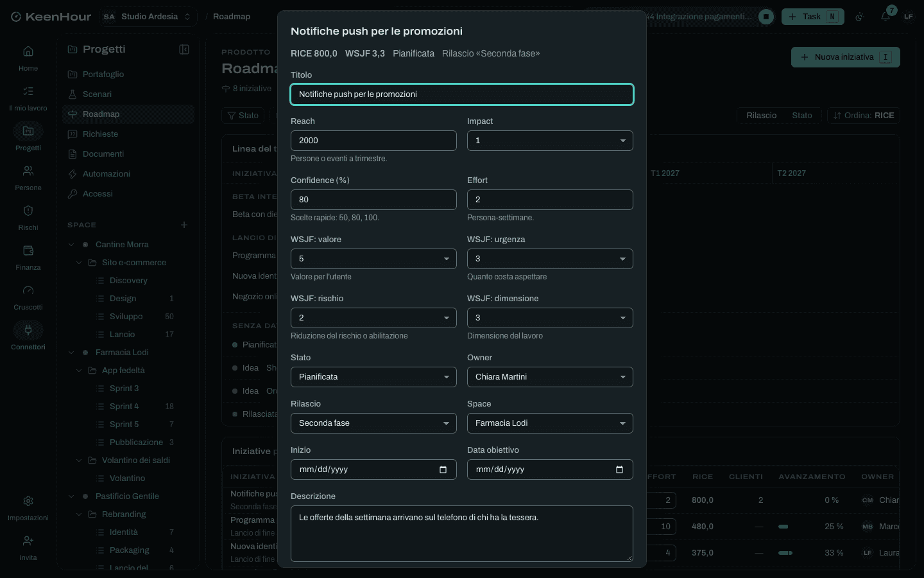Open Il mio lavoro in the sidebar
The image size is (924, 578).
click(x=28, y=98)
